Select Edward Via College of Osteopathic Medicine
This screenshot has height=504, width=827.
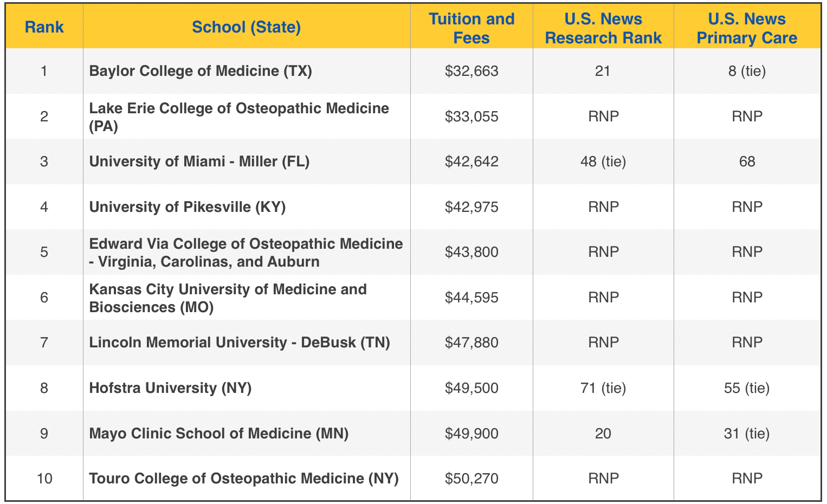point(246,253)
